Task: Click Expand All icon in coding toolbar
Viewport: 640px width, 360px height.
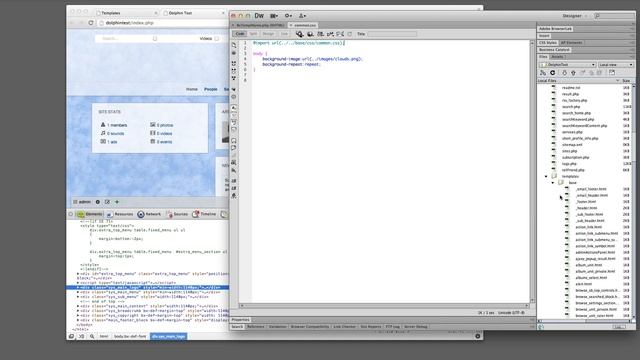Action: 234,78
